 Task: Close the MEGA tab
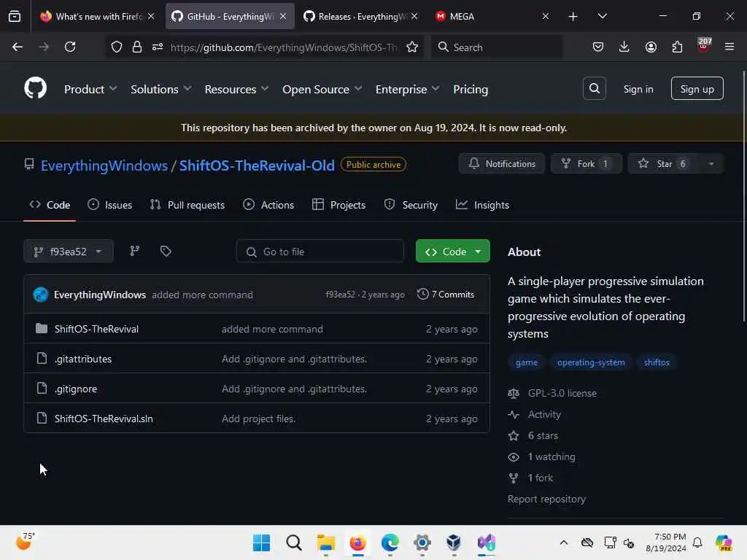click(546, 16)
